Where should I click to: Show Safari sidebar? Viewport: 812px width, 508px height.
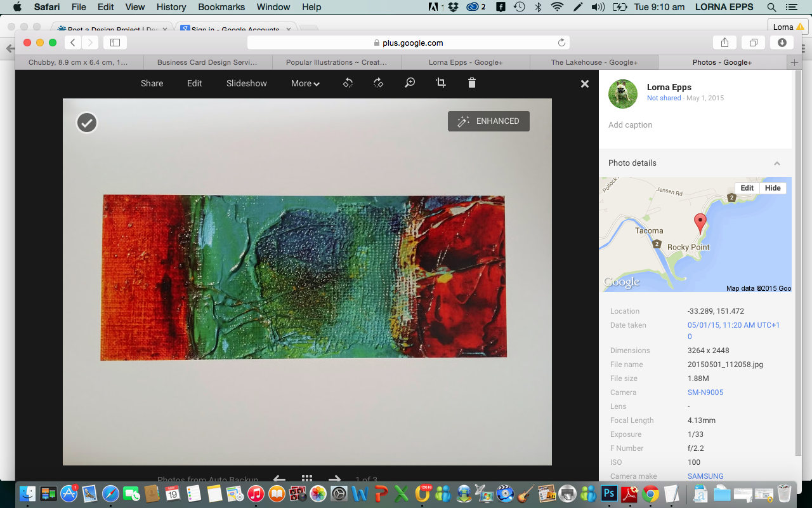coord(115,43)
